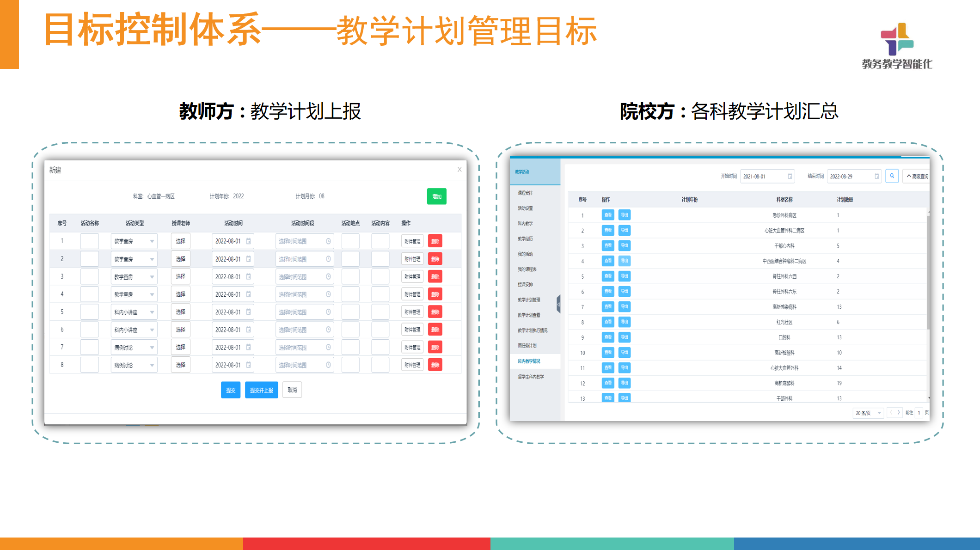Screen dimensions: 980x550
Task: Click clock icon in row 3 time range
Action: coord(328,277)
